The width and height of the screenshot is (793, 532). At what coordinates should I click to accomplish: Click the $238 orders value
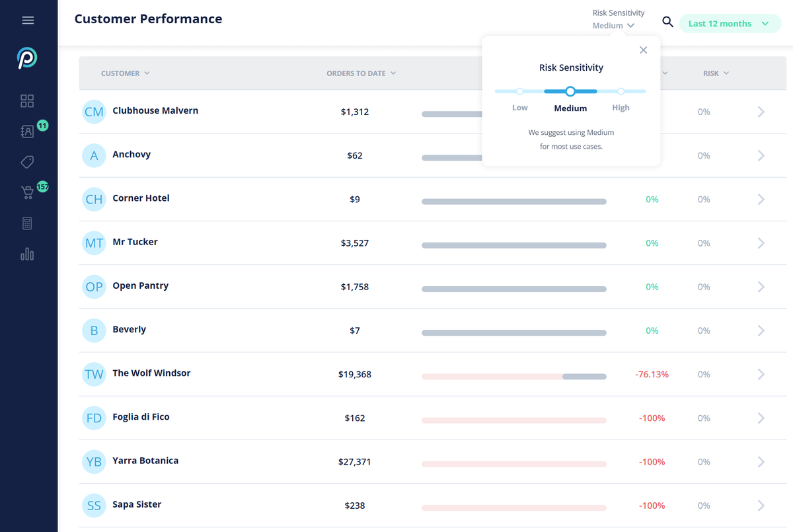355,506
